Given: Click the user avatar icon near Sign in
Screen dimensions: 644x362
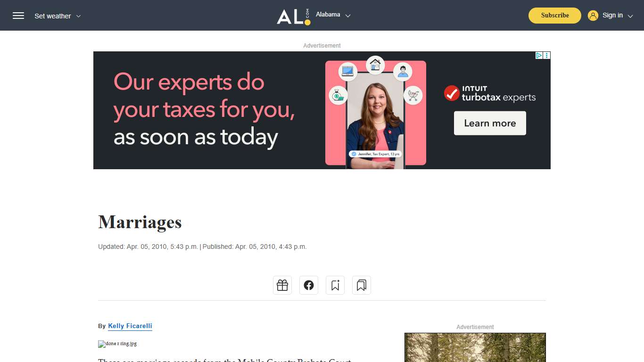Looking at the screenshot, I should pos(593,15).
